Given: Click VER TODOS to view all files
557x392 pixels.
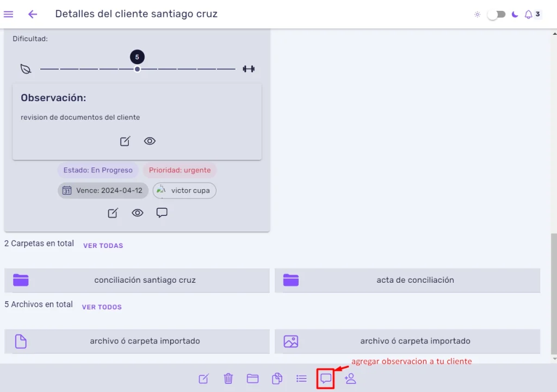Looking at the screenshot, I should (x=102, y=307).
